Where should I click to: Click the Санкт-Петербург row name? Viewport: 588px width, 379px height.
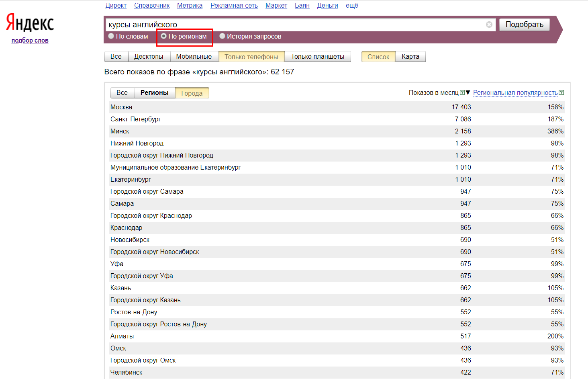point(136,119)
